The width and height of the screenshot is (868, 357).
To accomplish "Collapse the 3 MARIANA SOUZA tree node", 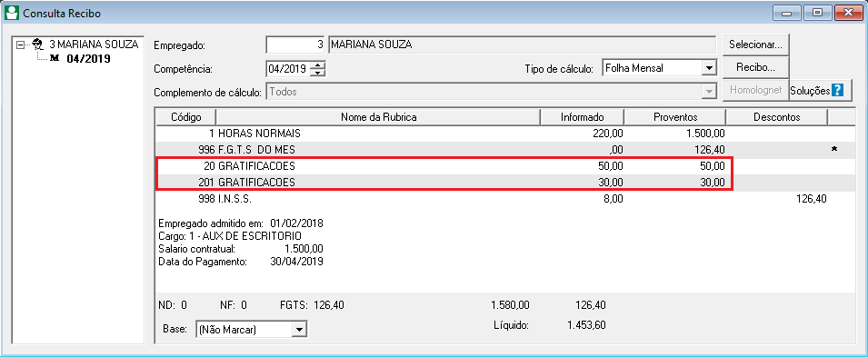I will [21, 45].
